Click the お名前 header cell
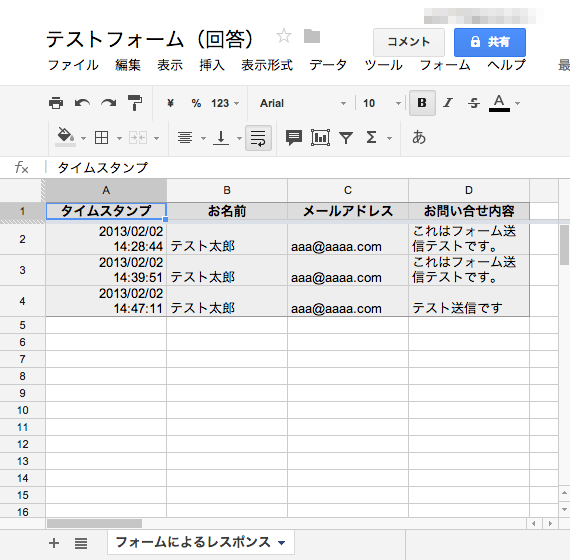Screen dimensions: 570x560 (227, 211)
